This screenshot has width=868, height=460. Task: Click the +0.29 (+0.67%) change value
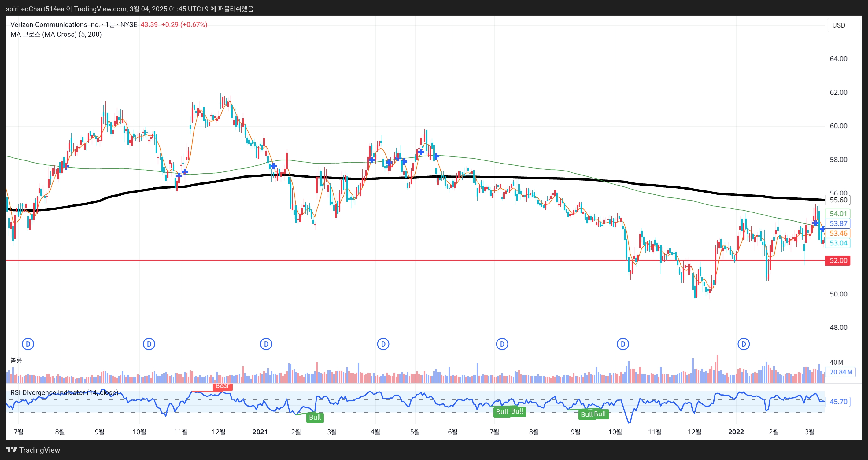184,24
